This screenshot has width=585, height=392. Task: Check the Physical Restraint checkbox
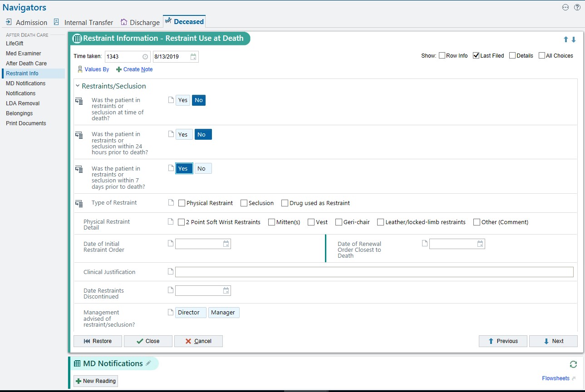point(182,203)
